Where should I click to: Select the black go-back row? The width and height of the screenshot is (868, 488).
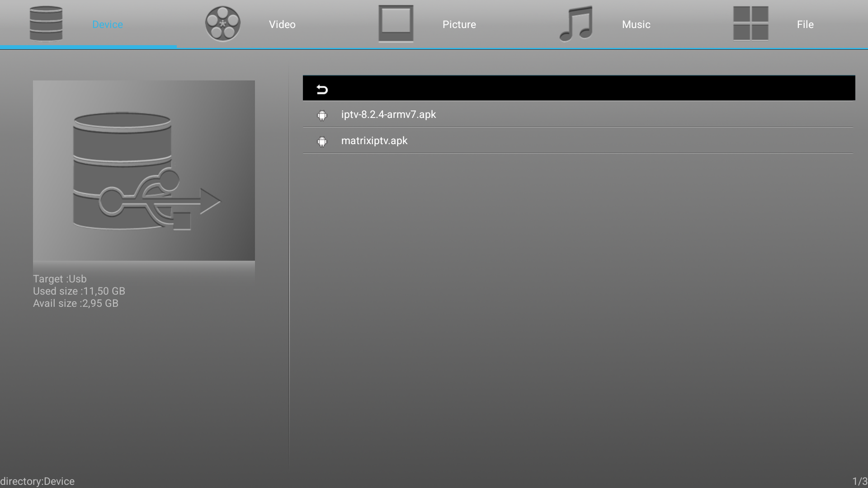pos(579,88)
